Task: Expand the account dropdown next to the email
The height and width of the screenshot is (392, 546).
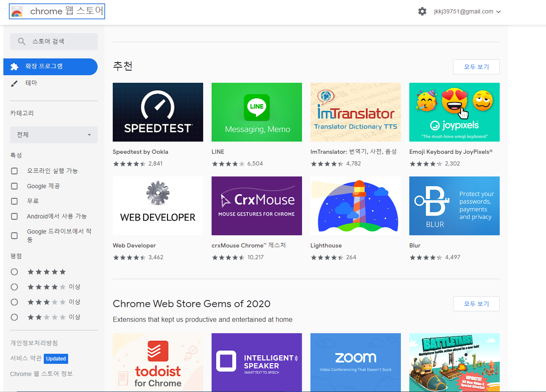Action: pos(498,12)
